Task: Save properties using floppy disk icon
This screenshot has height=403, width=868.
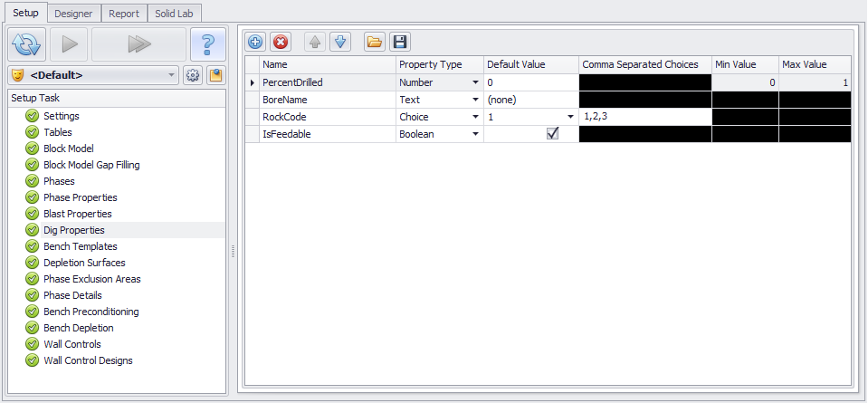Action: click(x=400, y=42)
